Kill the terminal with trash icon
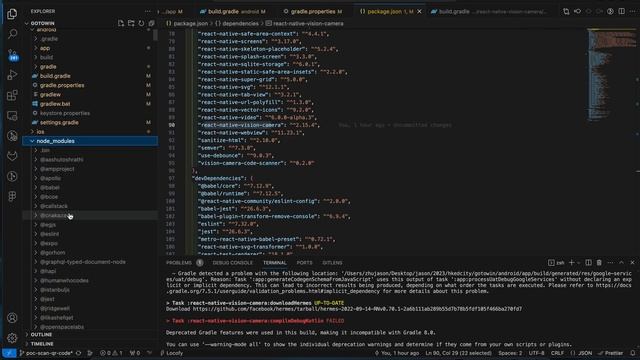 (599, 262)
